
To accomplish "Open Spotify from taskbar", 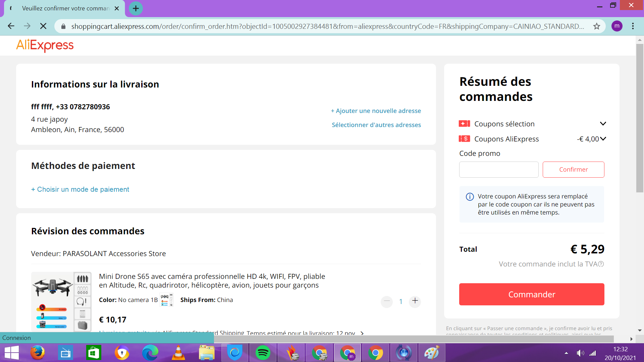I will coord(263,353).
